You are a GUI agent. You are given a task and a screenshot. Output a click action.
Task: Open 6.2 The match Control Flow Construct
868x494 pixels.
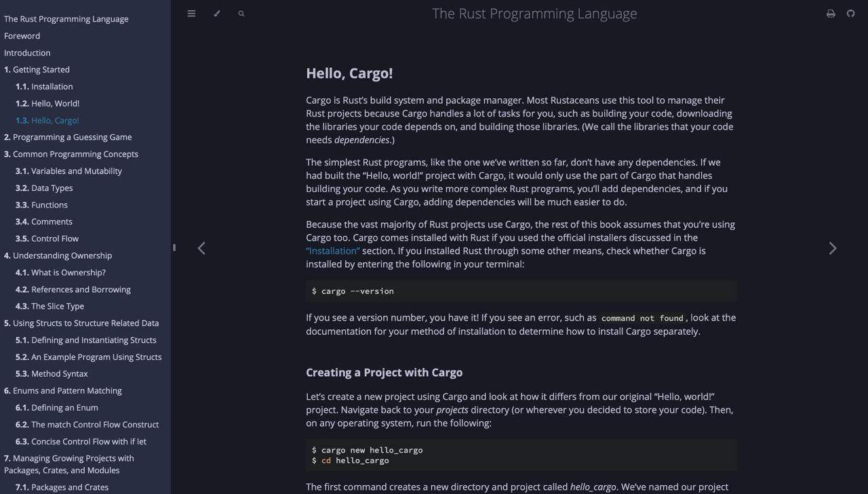click(87, 424)
